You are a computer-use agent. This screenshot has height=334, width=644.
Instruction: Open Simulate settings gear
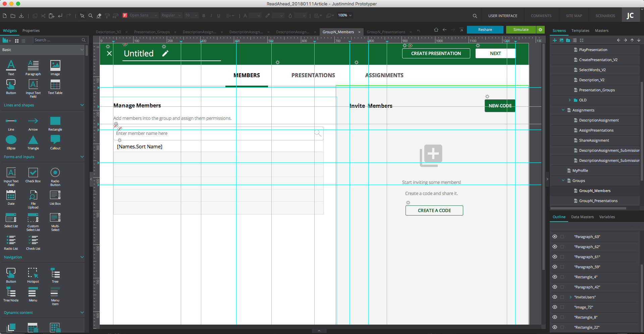tap(540, 30)
